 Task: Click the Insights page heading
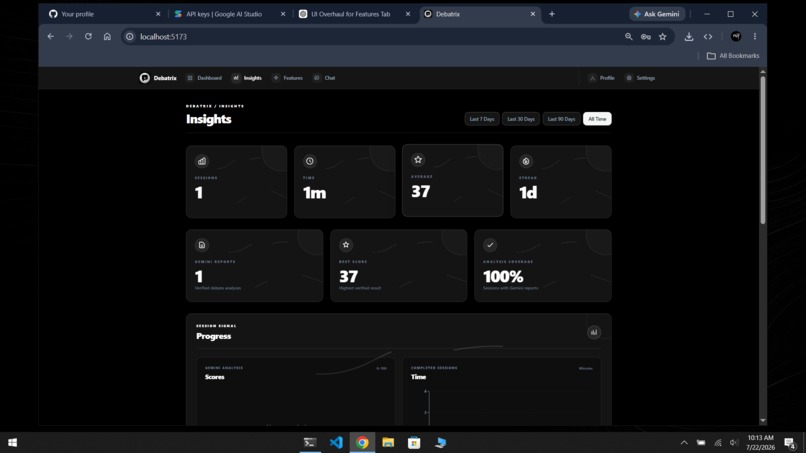tap(209, 119)
